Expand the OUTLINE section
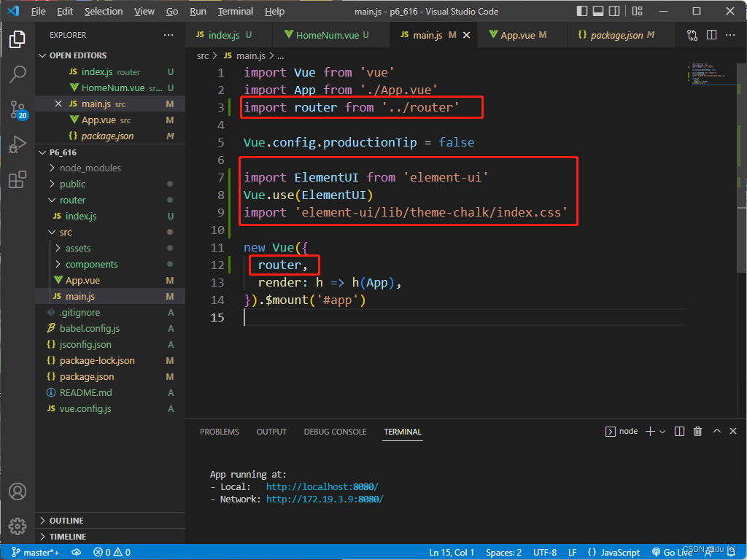 [x=66, y=521]
